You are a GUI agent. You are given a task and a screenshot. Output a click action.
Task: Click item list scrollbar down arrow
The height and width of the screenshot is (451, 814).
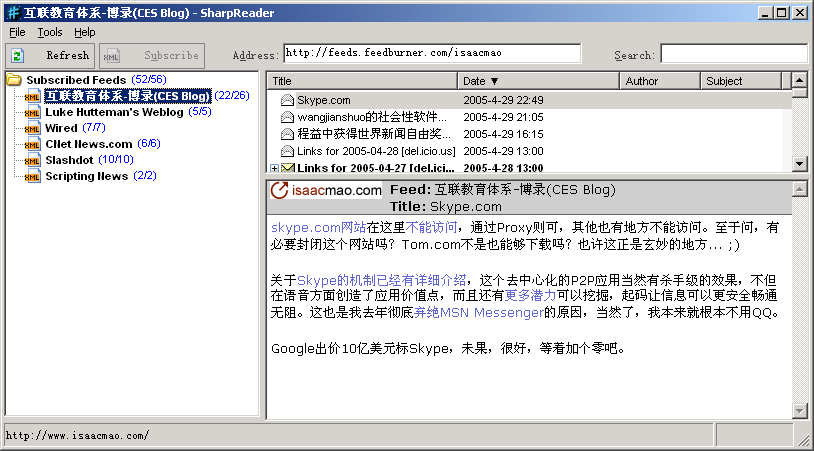pyautogui.click(x=799, y=164)
